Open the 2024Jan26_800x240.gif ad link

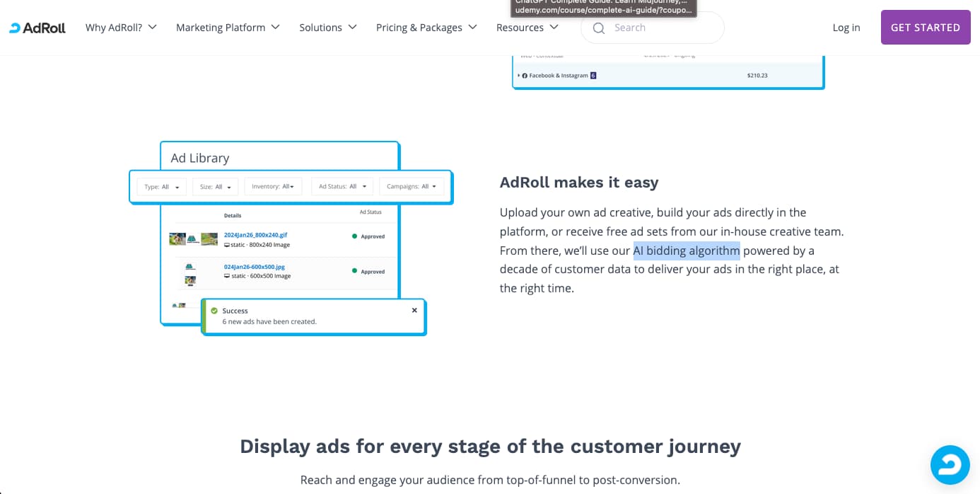[255, 234]
